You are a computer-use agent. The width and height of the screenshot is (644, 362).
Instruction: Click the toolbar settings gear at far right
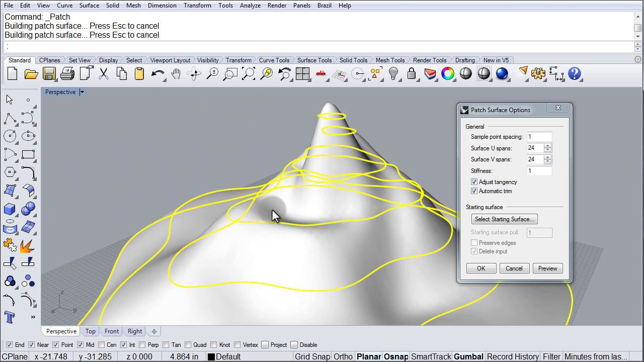[x=638, y=59]
